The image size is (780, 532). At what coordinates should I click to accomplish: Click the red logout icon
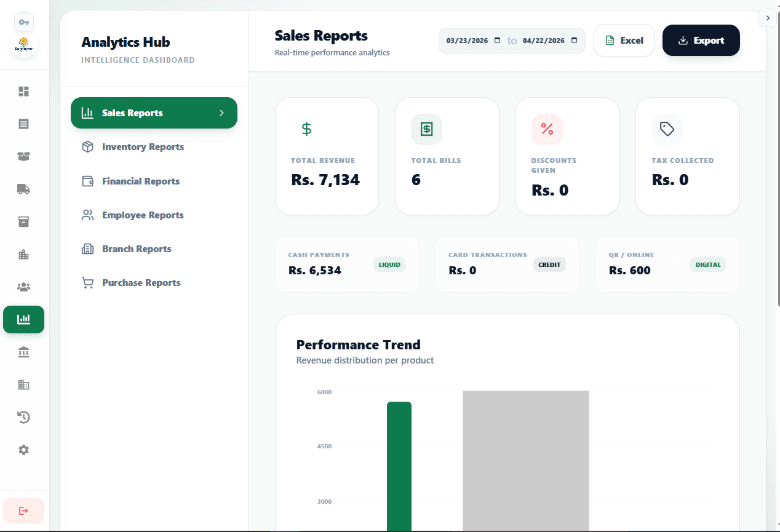23,510
